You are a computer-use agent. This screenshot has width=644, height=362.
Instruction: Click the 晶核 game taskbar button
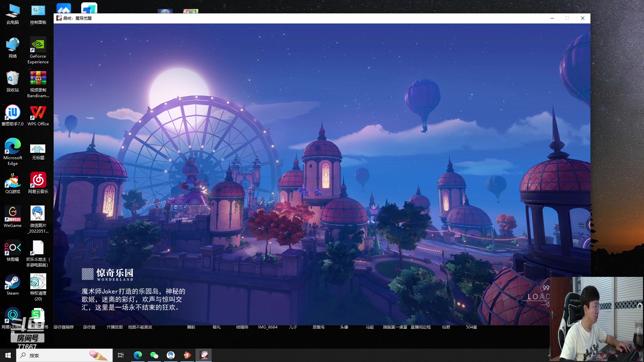204,355
